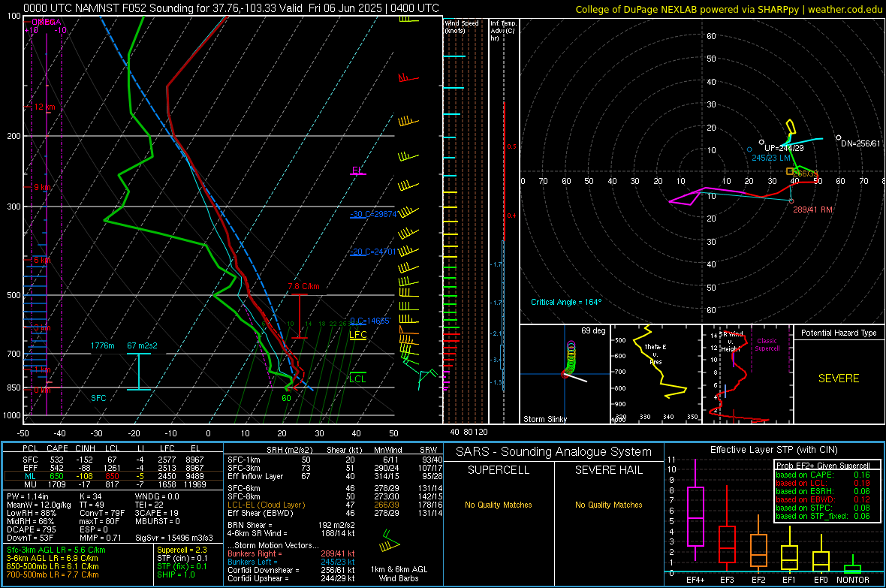Screen dimensions: 886x588
Task: Click the green NONTOR box plot
Action: coord(852,565)
